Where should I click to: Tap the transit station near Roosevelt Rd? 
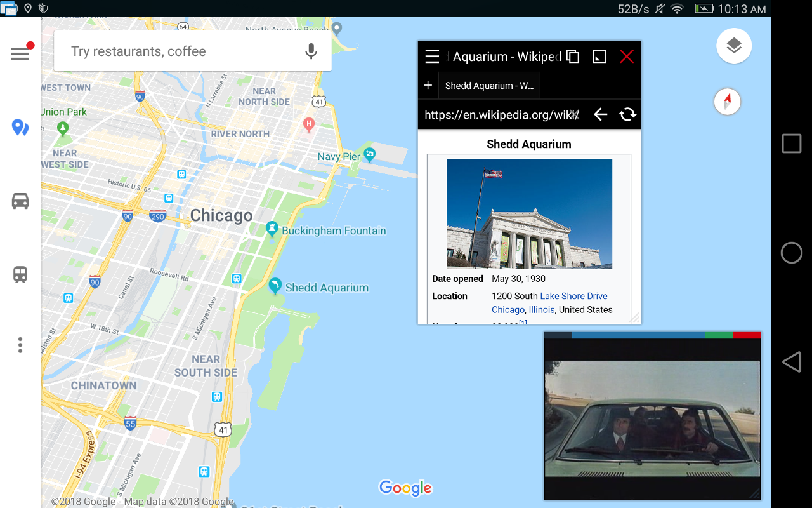[x=237, y=278]
